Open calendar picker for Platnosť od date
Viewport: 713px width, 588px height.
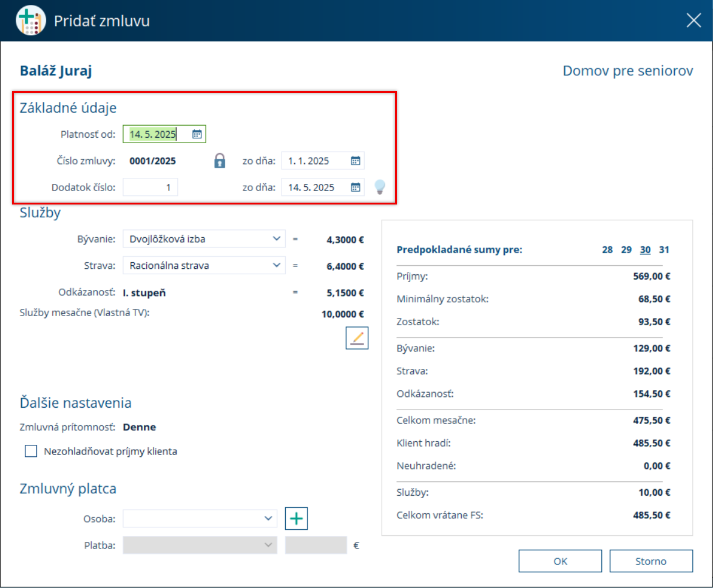point(197,134)
